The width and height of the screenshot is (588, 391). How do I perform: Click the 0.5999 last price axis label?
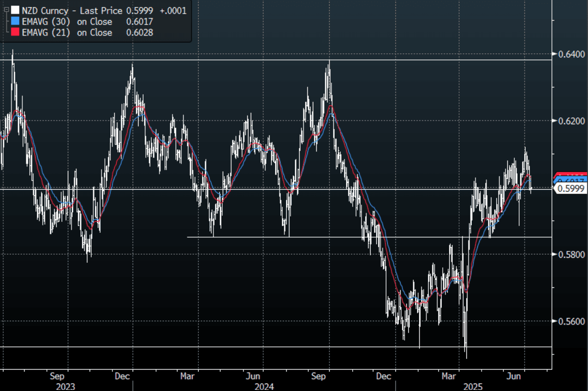tap(571, 188)
